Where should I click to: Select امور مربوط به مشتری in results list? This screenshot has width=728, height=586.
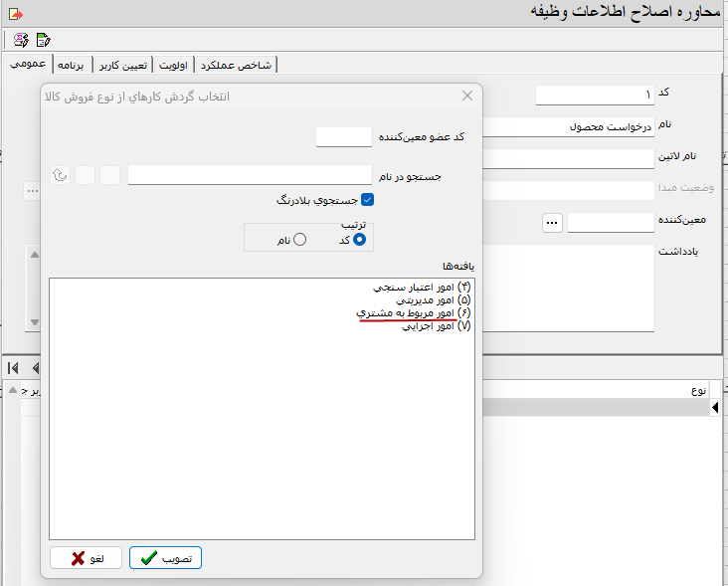click(x=413, y=312)
